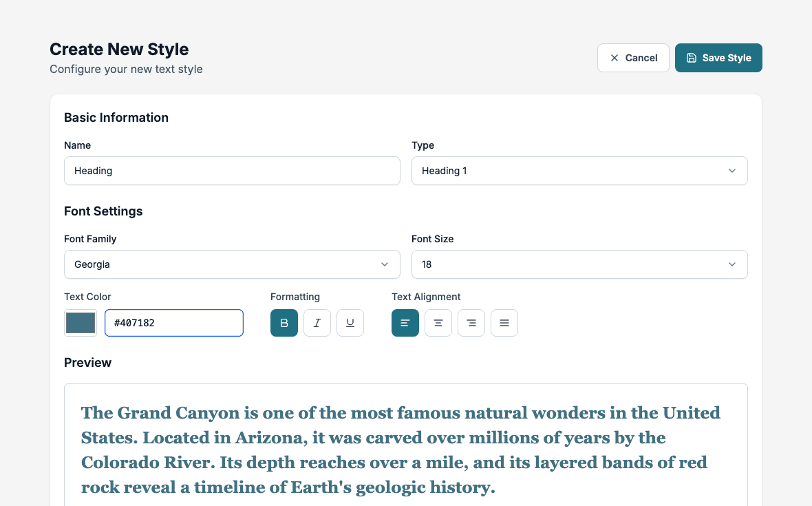Click the text color hex input
This screenshot has height=506, width=812.
pos(174,323)
